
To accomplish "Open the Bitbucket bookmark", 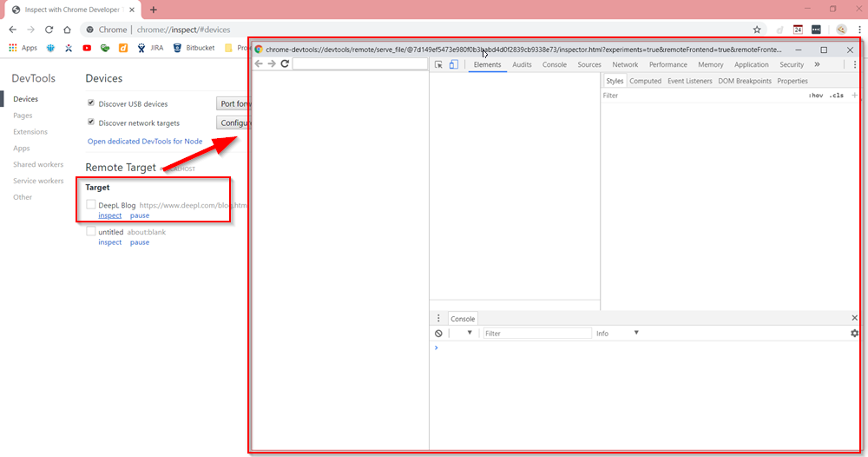I will [194, 48].
